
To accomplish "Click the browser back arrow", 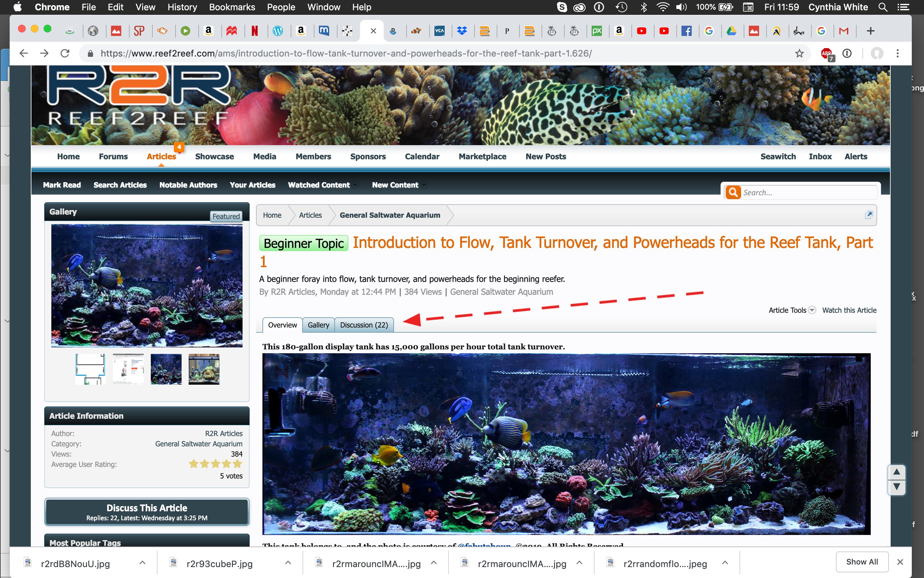I will [24, 53].
